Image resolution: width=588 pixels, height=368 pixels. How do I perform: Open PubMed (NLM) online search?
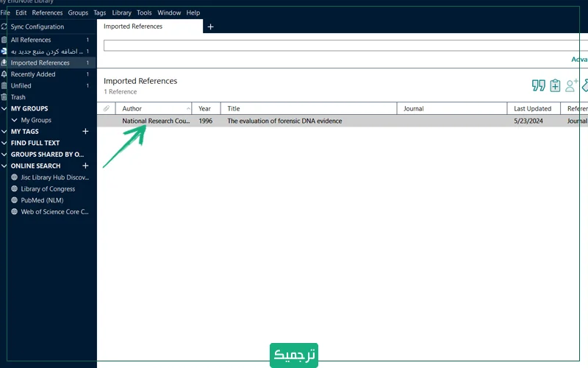coord(43,200)
